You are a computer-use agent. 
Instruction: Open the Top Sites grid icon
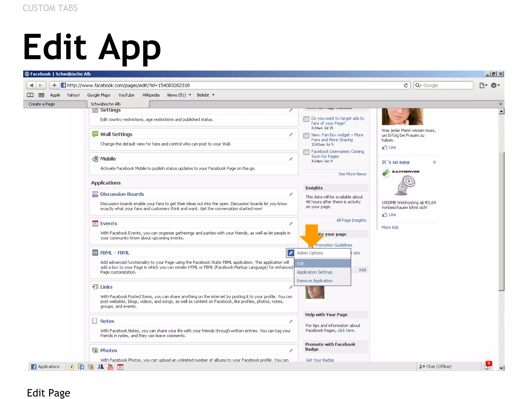coord(41,95)
